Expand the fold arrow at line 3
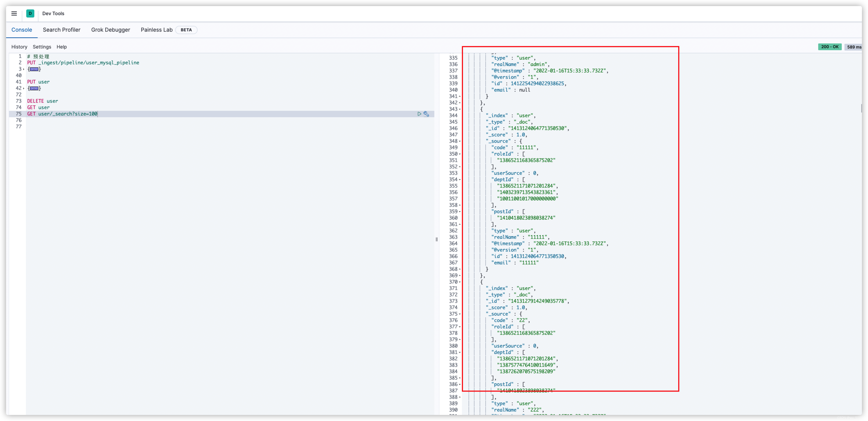The image size is (868, 421). coord(24,69)
